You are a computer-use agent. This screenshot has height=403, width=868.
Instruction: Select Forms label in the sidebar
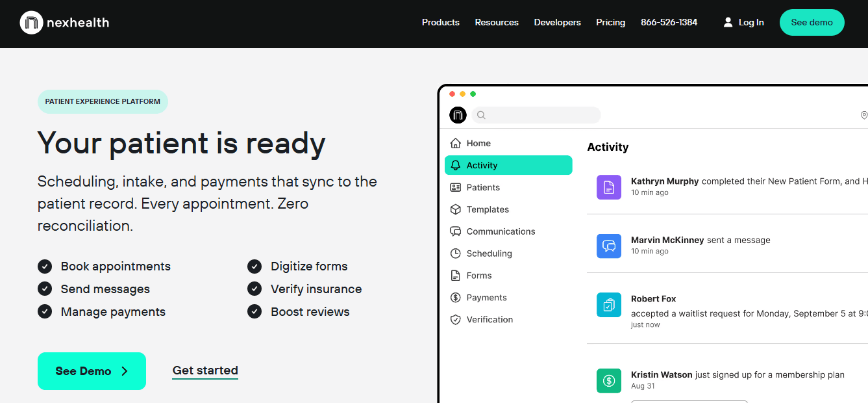click(x=479, y=276)
